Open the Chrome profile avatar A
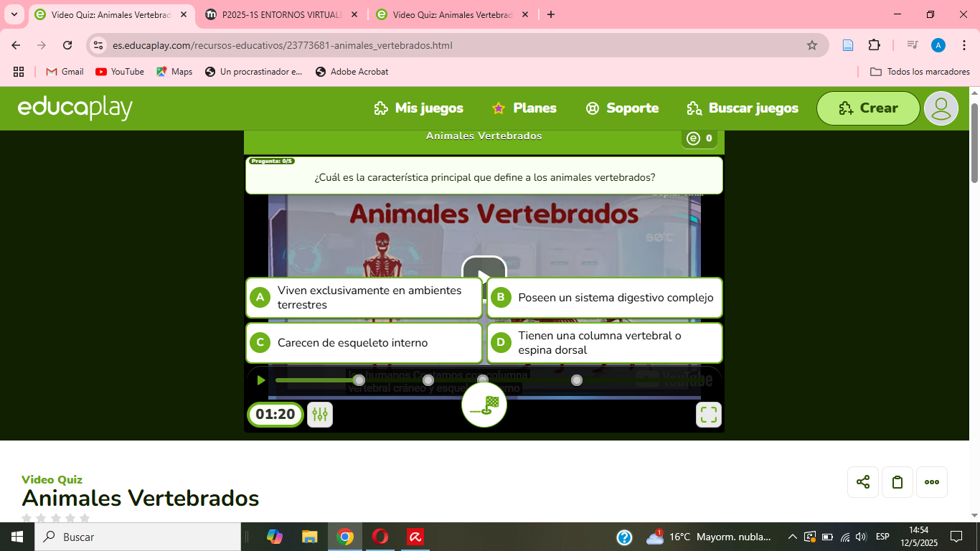Viewport: 980px width, 551px height. coord(938,45)
